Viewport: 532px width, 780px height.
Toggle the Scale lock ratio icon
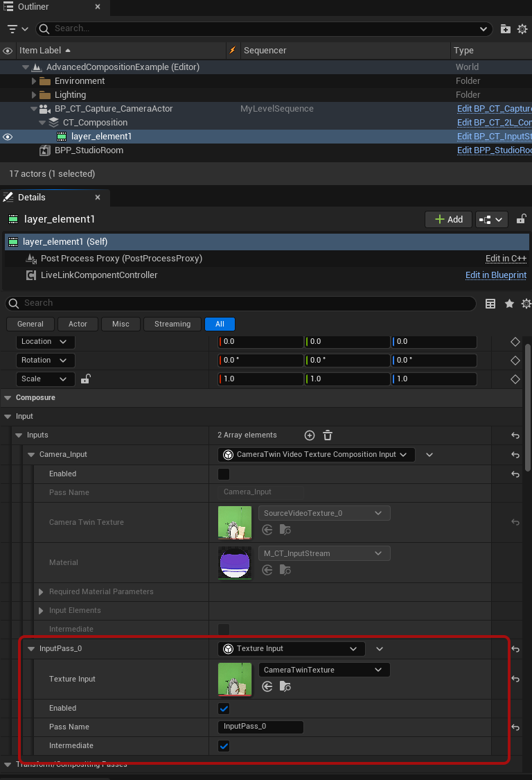(85, 379)
